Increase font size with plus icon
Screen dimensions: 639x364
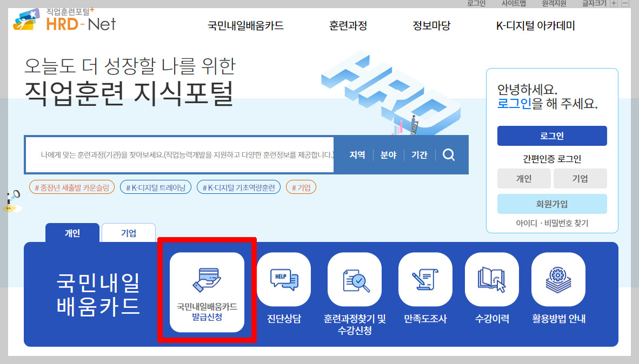(614, 3)
